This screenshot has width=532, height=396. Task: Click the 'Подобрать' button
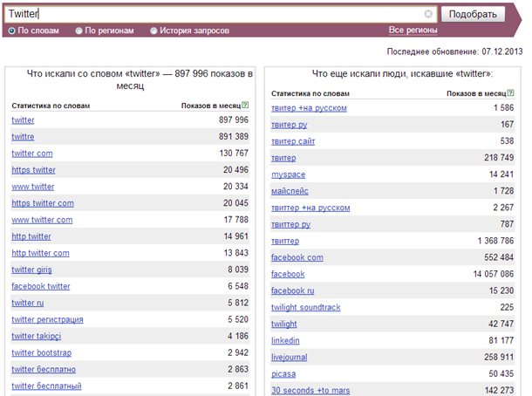point(473,14)
